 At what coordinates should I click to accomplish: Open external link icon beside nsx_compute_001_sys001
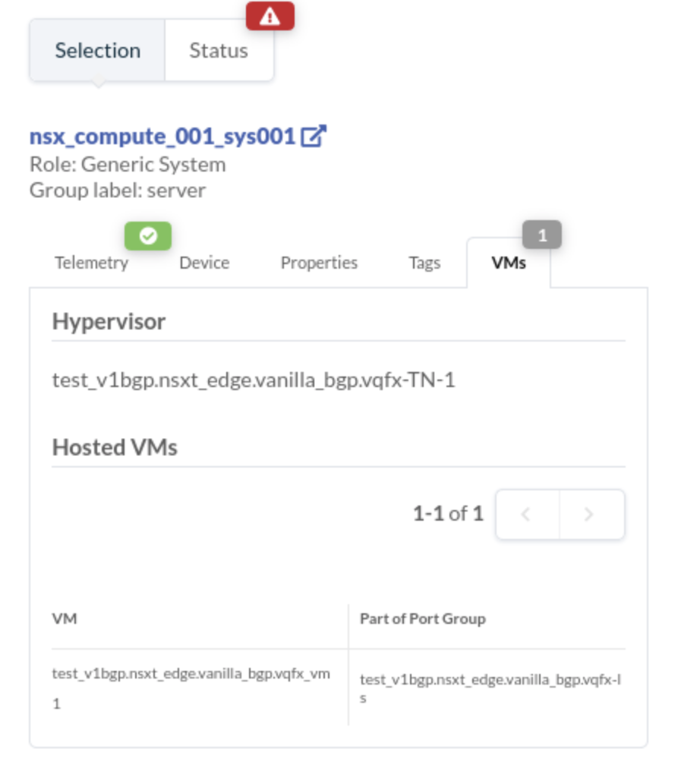pyautogui.click(x=314, y=137)
